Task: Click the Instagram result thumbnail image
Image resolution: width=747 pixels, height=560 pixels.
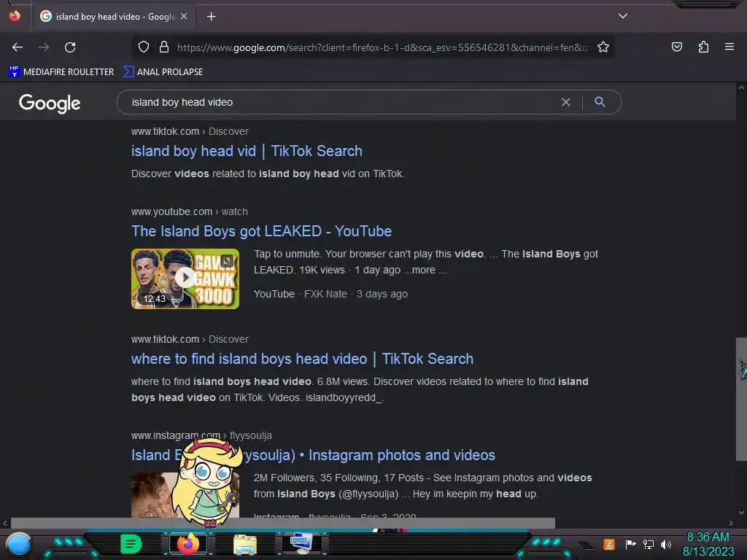Action: (153, 495)
